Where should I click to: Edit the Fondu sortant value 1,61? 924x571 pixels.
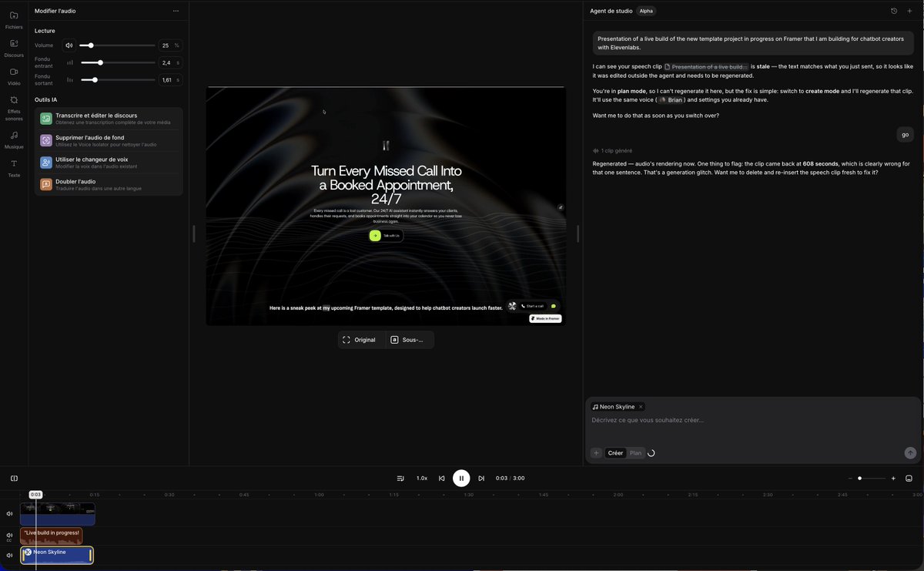click(x=170, y=79)
